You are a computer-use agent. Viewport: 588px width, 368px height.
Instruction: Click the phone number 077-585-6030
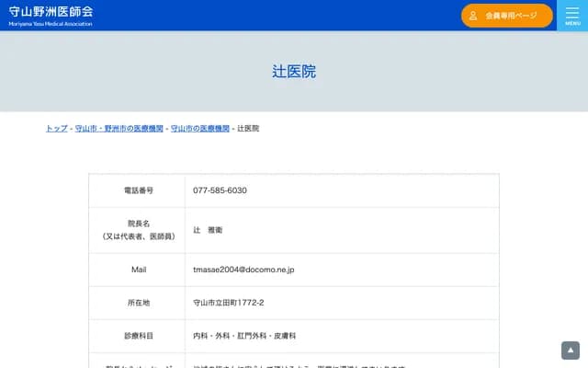coord(220,190)
